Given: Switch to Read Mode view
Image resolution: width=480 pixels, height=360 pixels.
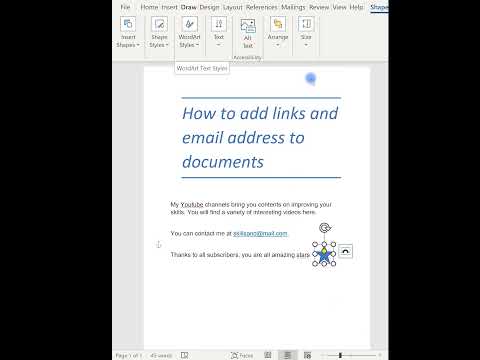Looking at the screenshot, I should click(268, 355).
